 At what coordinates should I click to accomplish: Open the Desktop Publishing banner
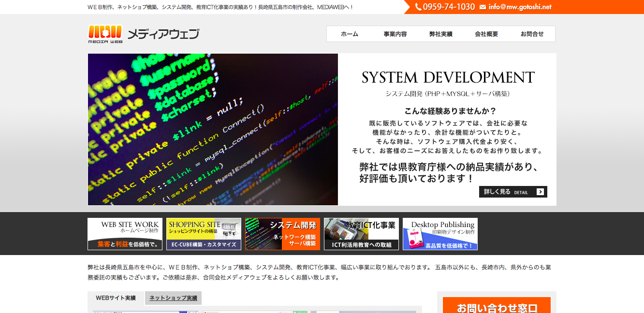(440, 234)
